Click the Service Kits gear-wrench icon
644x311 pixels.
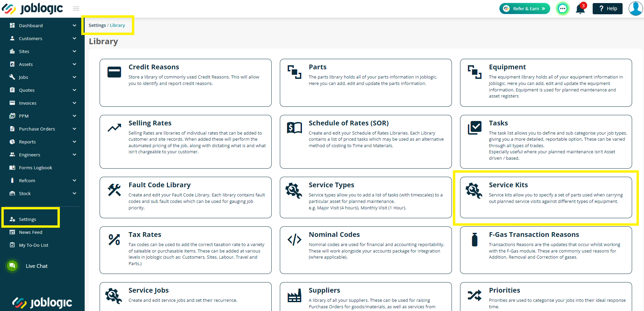click(x=474, y=190)
